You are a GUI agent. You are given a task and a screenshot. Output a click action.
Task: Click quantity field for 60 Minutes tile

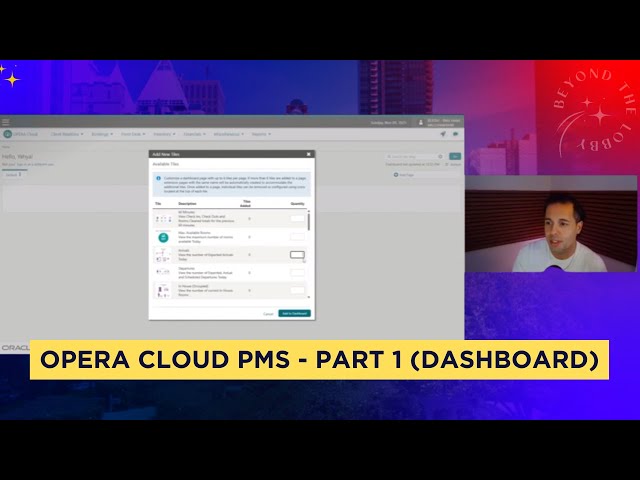[297, 218]
